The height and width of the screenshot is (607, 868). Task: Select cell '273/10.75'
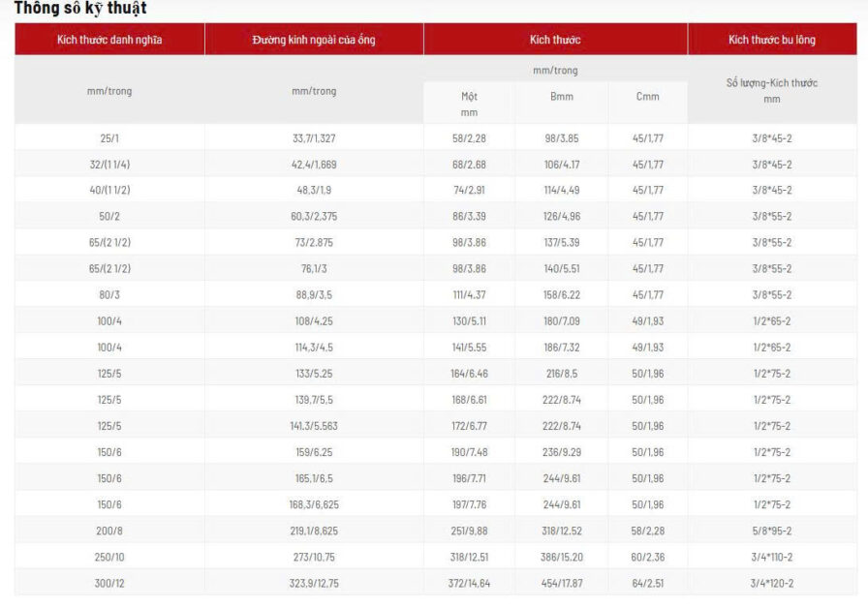[314, 558]
